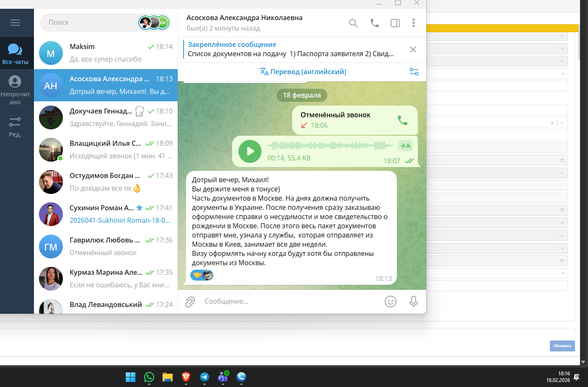Open WhatsApp from the taskbar

pos(149,377)
